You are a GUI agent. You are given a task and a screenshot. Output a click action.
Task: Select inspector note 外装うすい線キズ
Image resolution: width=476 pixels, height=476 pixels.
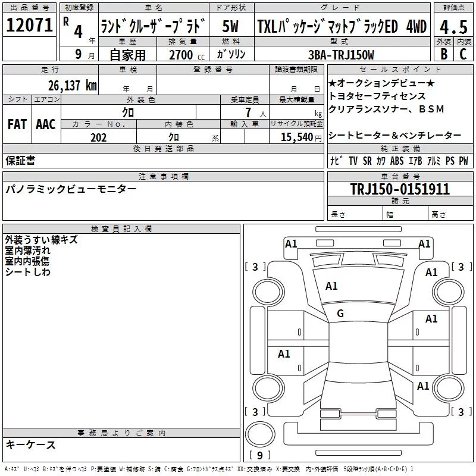(x=41, y=240)
